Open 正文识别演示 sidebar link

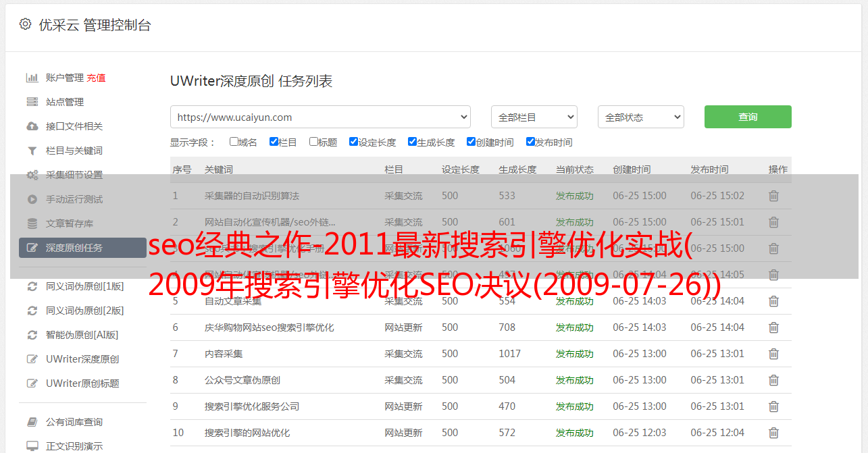(x=74, y=446)
